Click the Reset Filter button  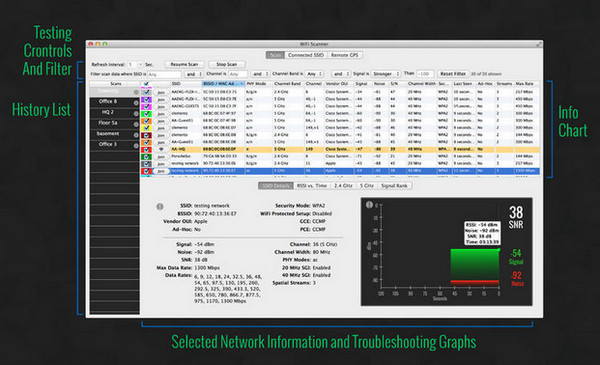[453, 74]
